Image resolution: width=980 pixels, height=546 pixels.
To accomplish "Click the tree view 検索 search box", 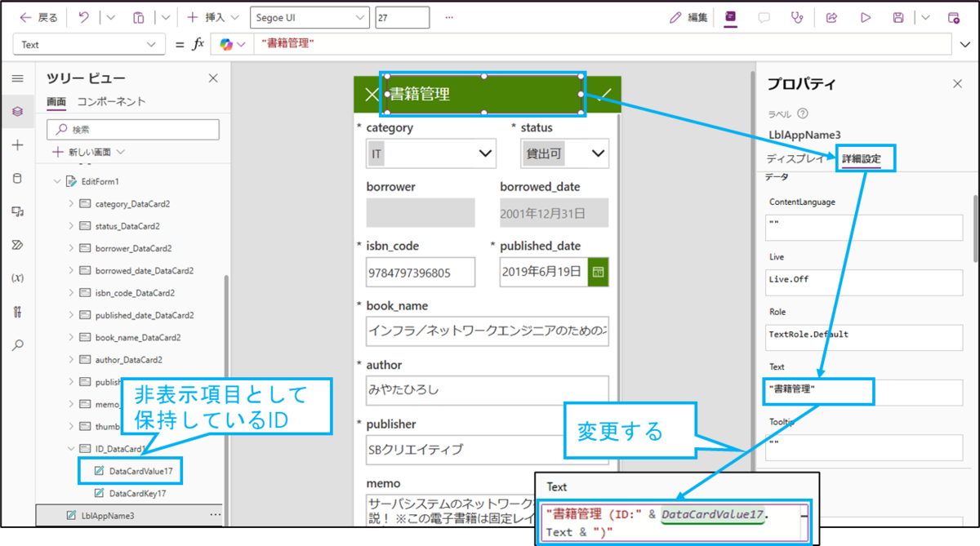I will [x=133, y=130].
